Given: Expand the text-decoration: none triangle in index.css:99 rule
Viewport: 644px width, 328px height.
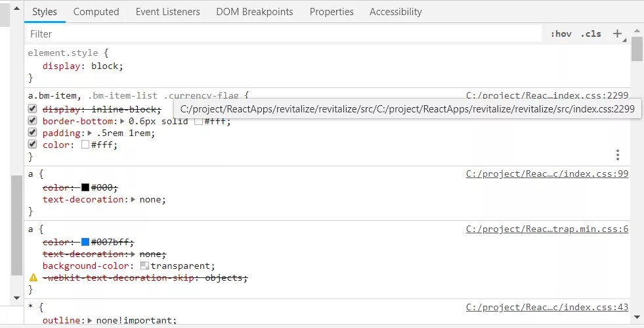Looking at the screenshot, I should tap(133, 199).
